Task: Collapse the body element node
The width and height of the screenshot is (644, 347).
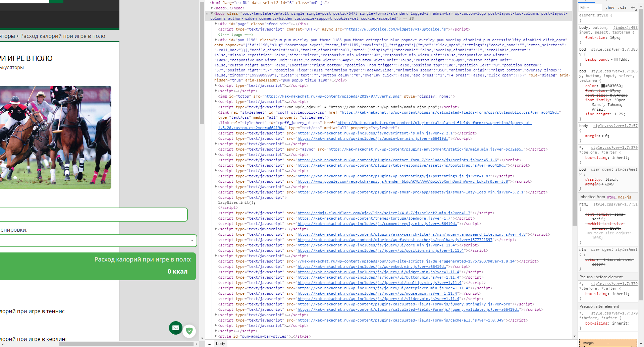Action: coord(212,13)
